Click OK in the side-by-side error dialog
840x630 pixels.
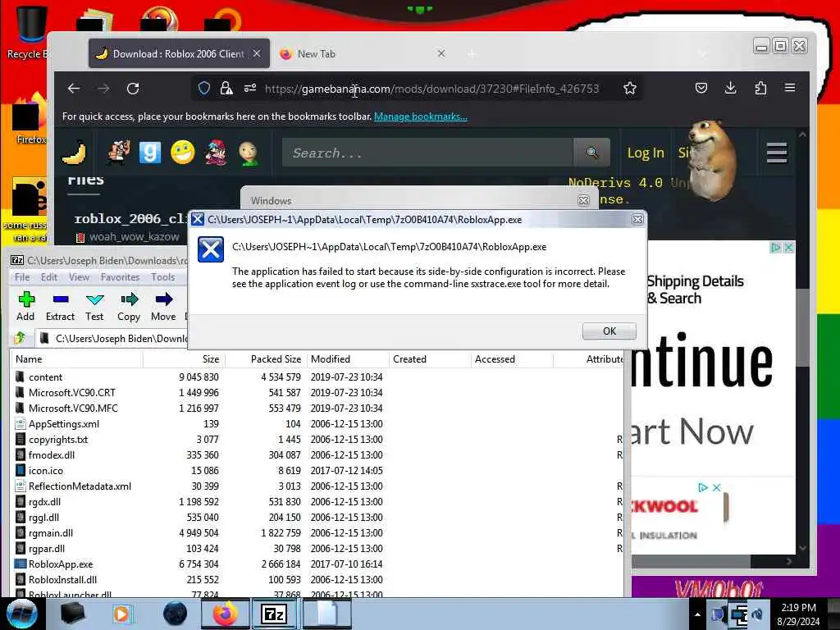click(x=609, y=331)
